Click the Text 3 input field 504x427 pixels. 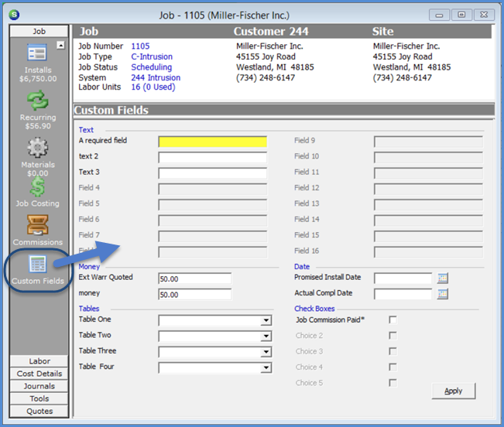coord(212,173)
